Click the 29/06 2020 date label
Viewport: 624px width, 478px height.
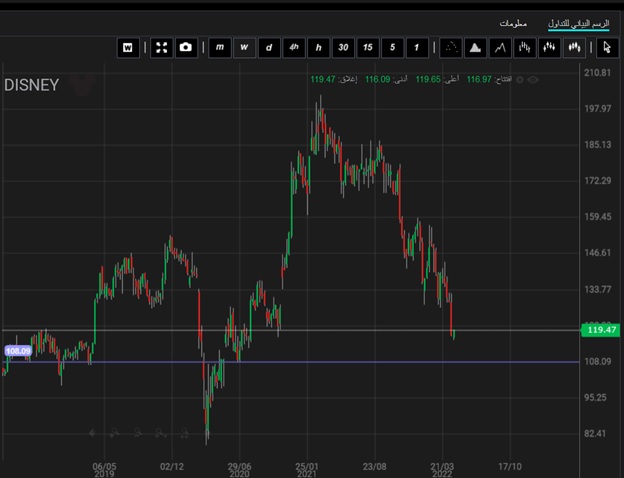(240, 470)
